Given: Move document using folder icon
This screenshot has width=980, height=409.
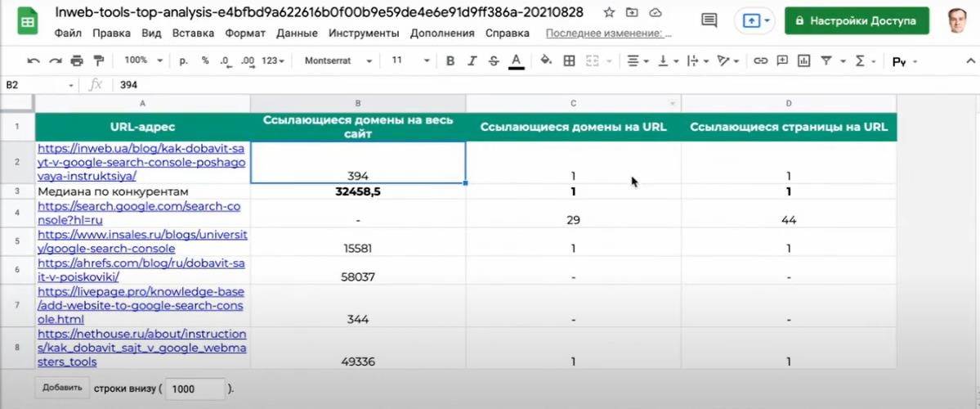Looking at the screenshot, I should tap(633, 12).
